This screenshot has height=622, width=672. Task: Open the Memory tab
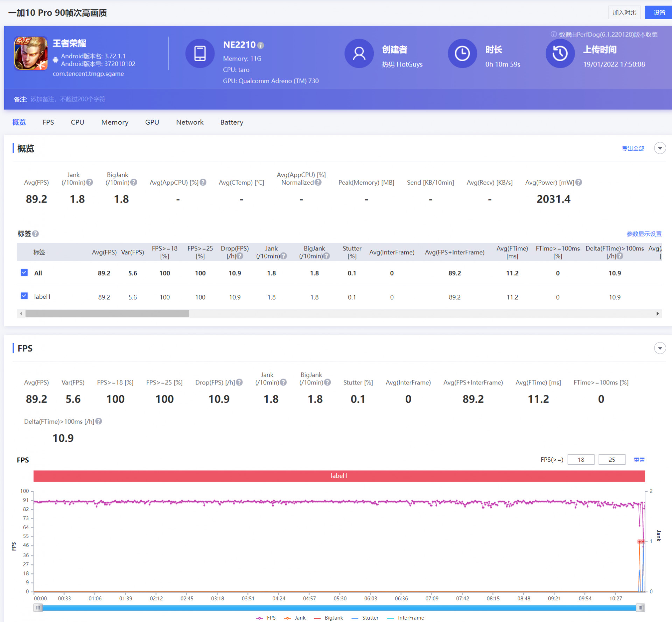coord(114,122)
